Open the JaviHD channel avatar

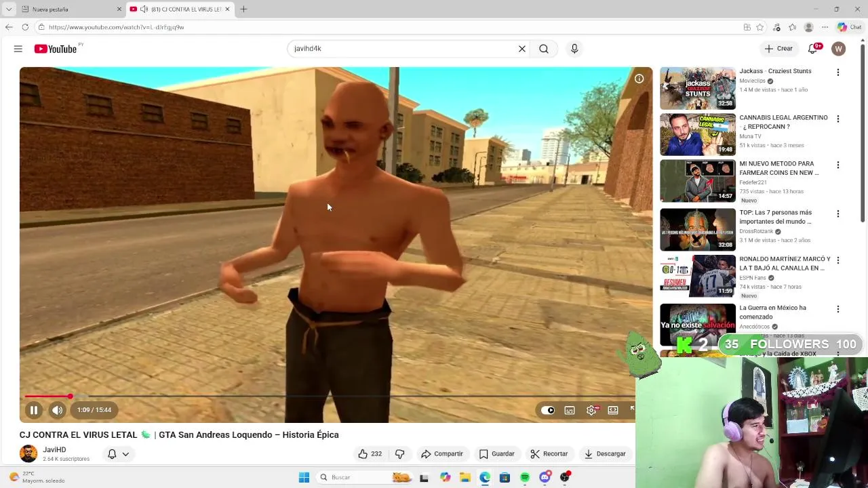pos(28,453)
